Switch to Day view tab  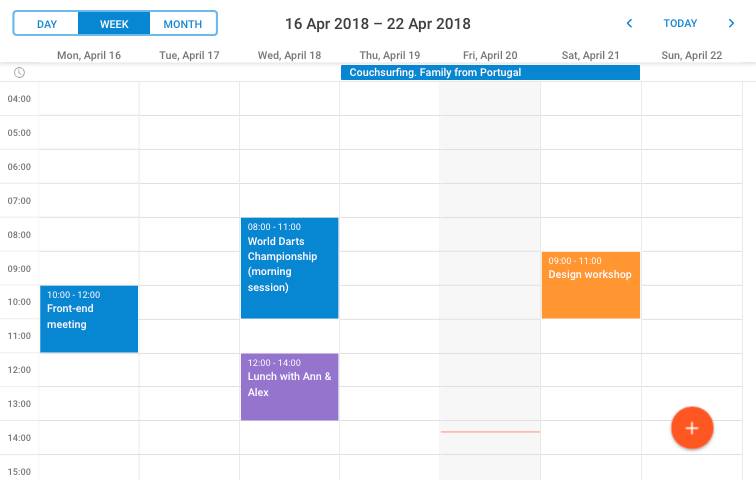tap(46, 24)
